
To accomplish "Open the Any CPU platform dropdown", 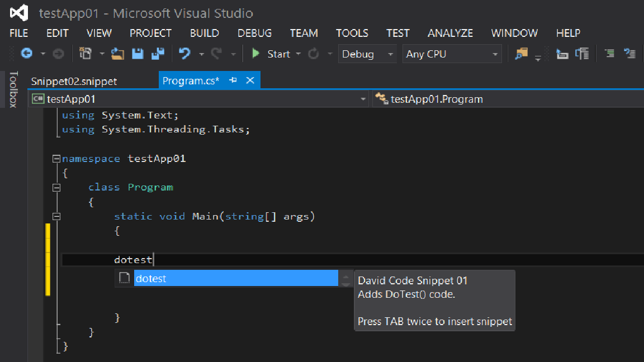I will [x=452, y=54].
